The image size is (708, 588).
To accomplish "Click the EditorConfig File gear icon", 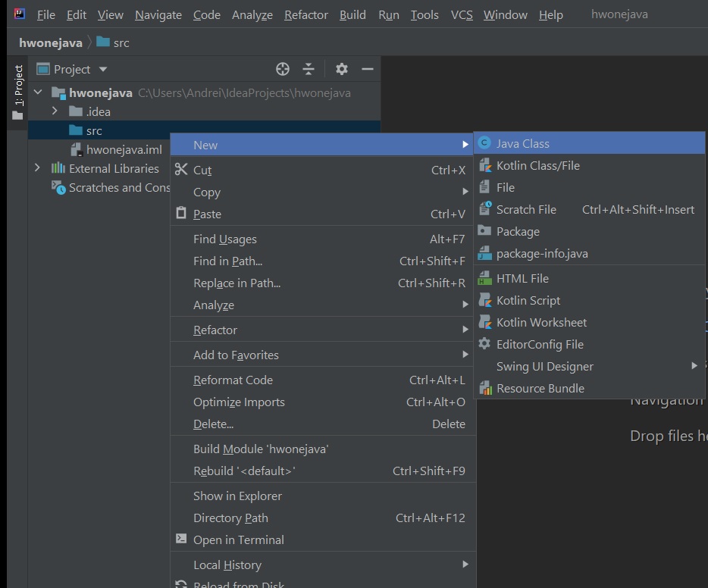I will [484, 343].
